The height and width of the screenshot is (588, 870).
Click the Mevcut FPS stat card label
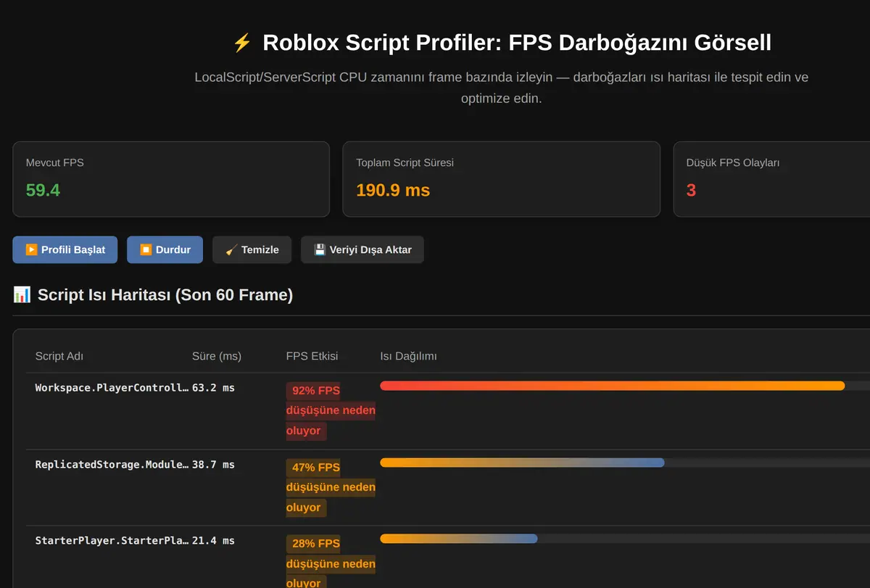click(x=55, y=162)
